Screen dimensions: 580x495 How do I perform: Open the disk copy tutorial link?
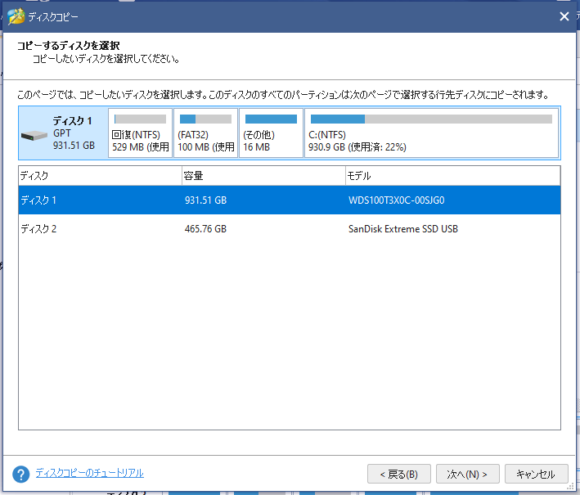(90, 473)
